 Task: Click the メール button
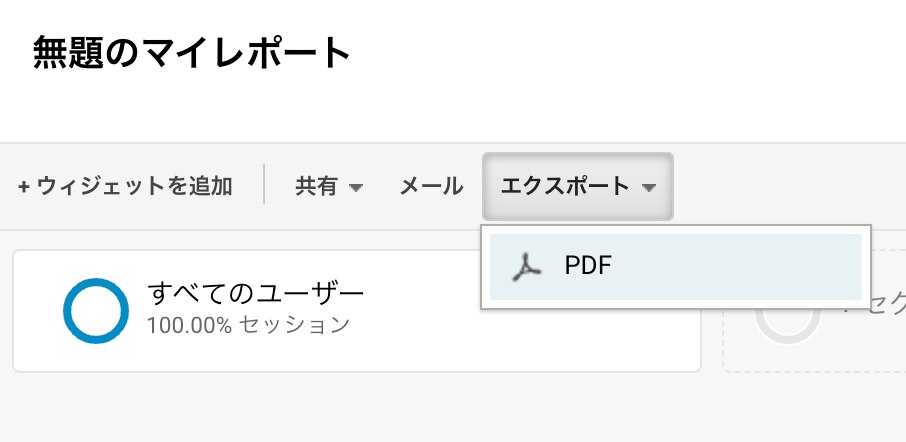[x=432, y=187]
